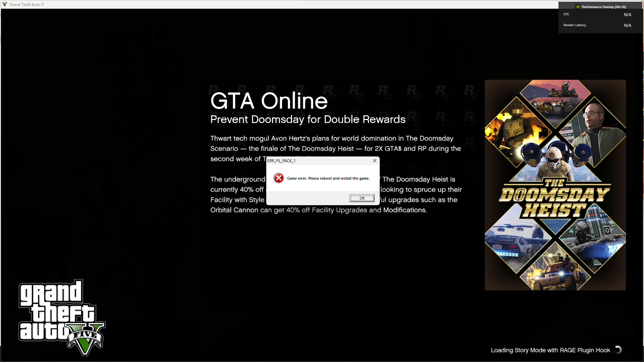Click OK in the error dialog

pyautogui.click(x=362, y=198)
